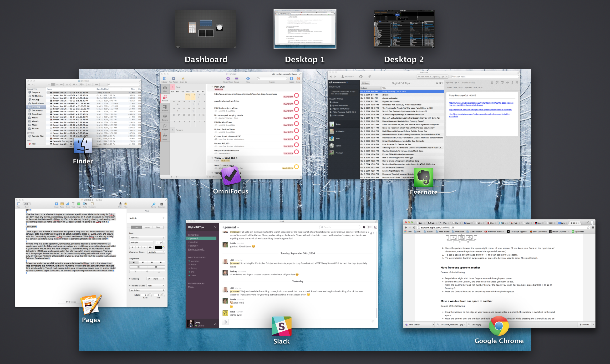Open the Flagged perspective in OmniFocus

coord(165,127)
